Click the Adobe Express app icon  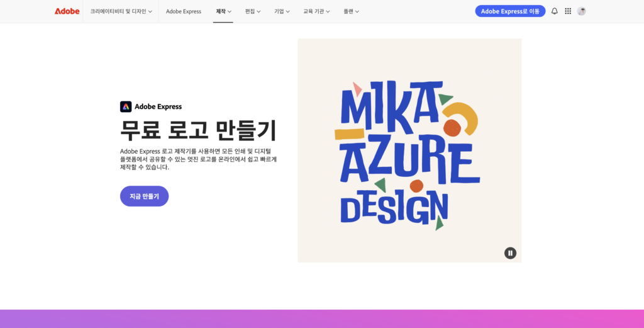126,106
